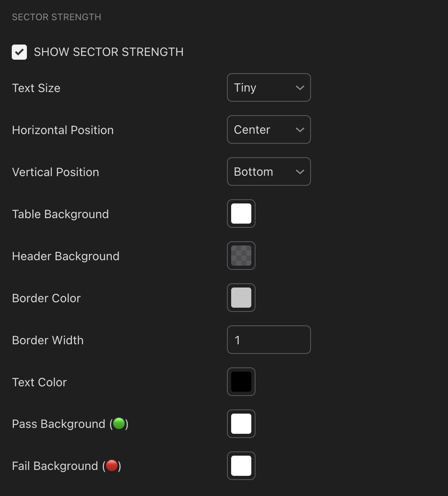Open the Horizontal Position dropdown
The image size is (448, 496).
(269, 129)
